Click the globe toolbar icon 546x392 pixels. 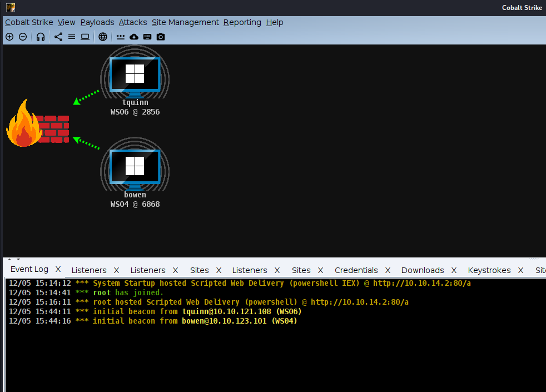(103, 37)
